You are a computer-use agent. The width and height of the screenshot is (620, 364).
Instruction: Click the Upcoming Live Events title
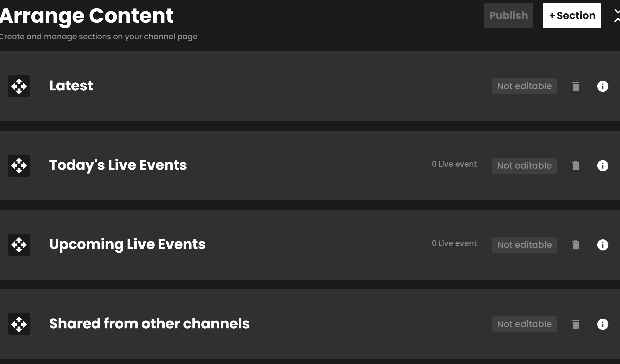127,245
